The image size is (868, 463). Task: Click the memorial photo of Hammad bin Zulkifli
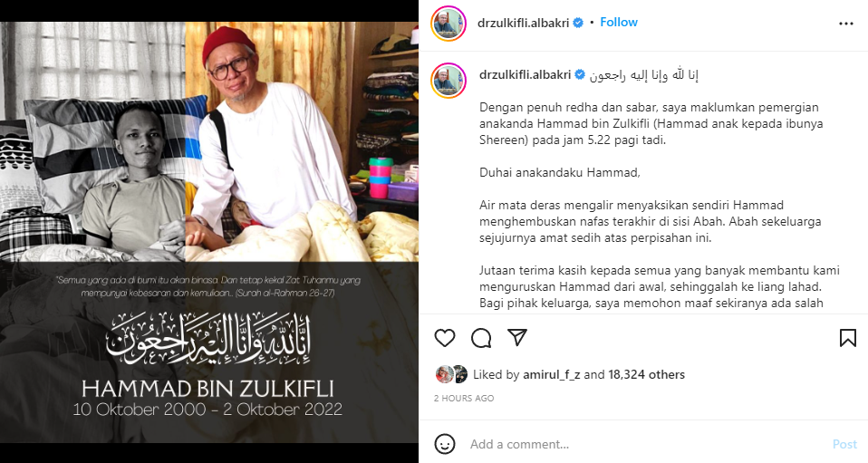(x=208, y=232)
